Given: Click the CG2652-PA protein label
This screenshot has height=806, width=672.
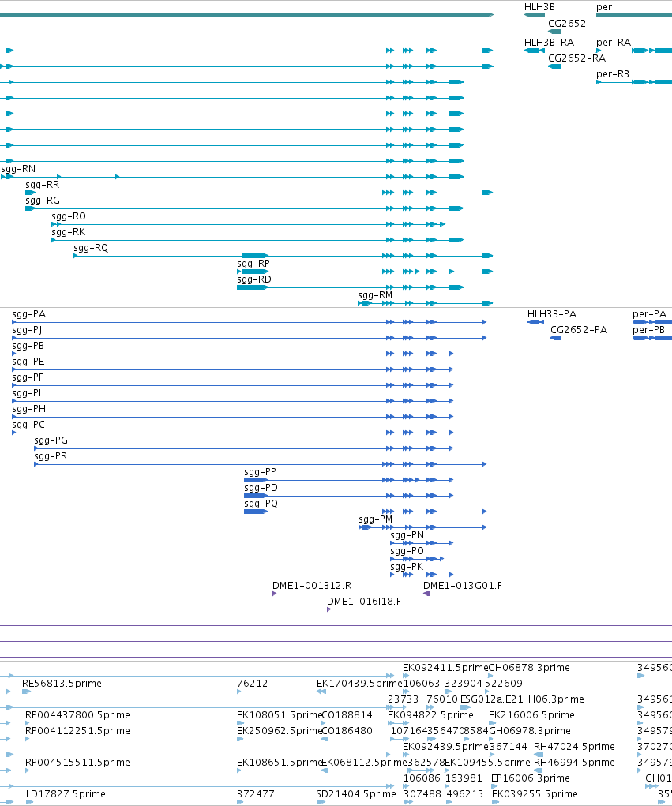Looking at the screenshot, I should (579, 330).
